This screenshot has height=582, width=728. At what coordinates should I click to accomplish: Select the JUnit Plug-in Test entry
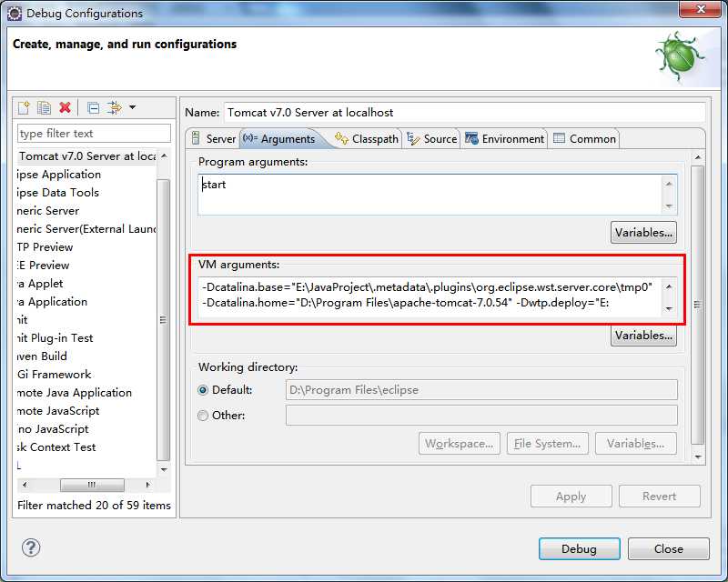click(x=56, y=338)
